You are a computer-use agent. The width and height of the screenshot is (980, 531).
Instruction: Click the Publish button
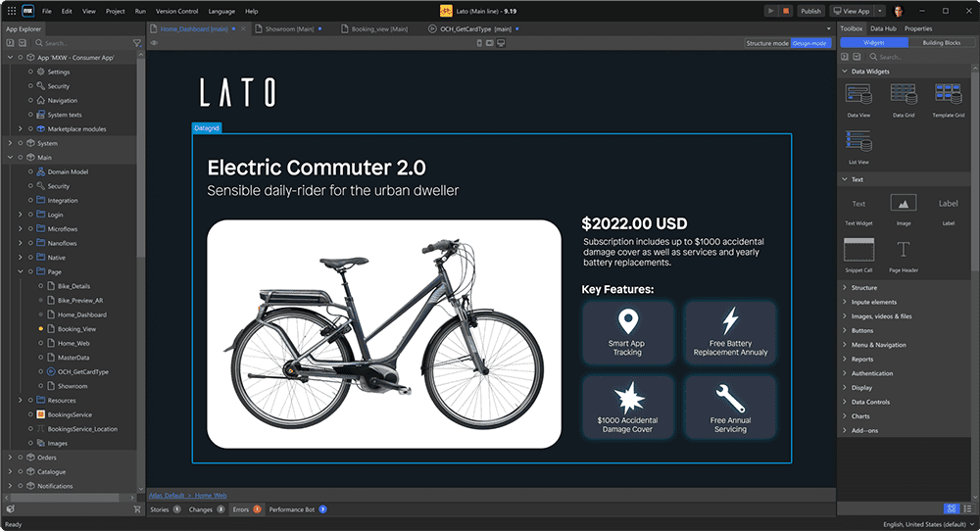point(810,11)
